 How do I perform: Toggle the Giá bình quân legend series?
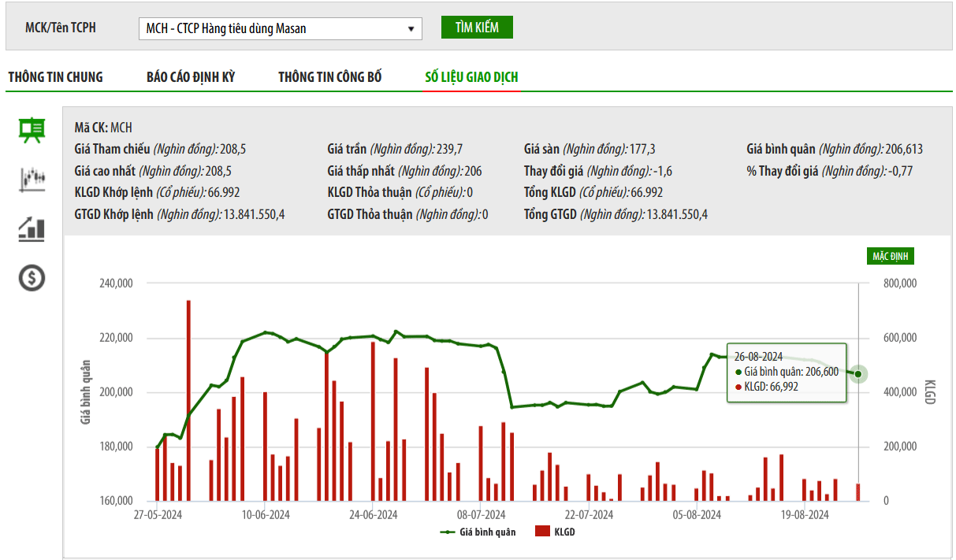478,532
